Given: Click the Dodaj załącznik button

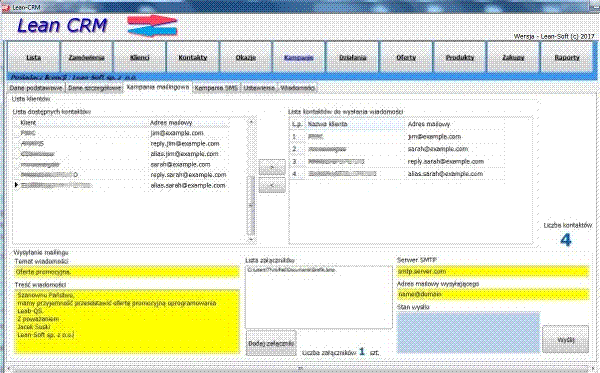Looking at the screenshot, I should pos(271,343).
